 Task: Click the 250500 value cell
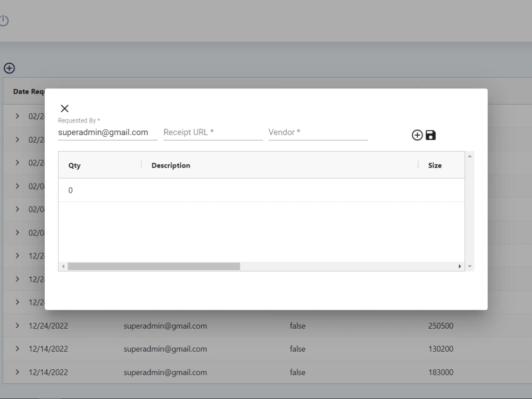coord(440,326)
